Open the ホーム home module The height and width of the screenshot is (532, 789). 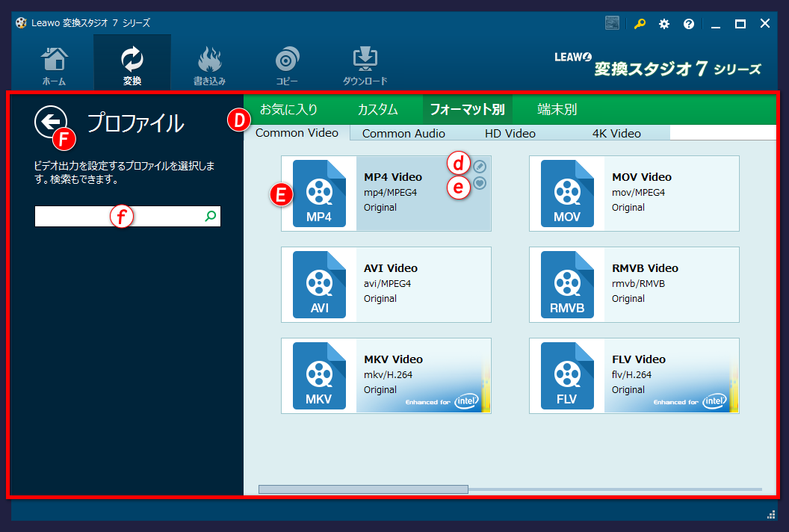tap(54, 66)
